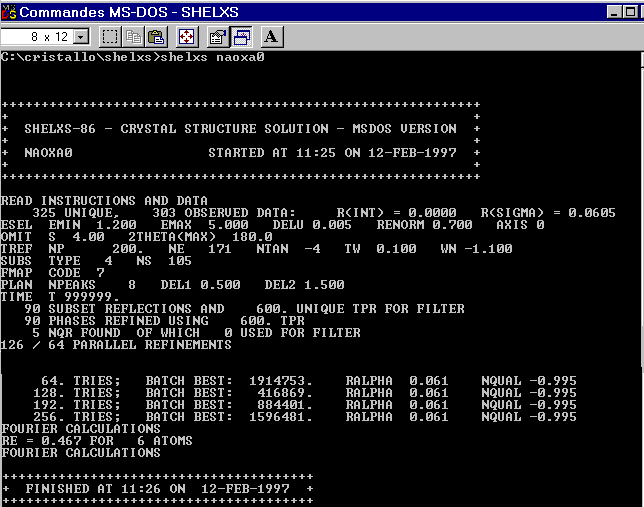
Task: Click the 'TREF NP 200.' entry
Action: (x=72, y=249)
